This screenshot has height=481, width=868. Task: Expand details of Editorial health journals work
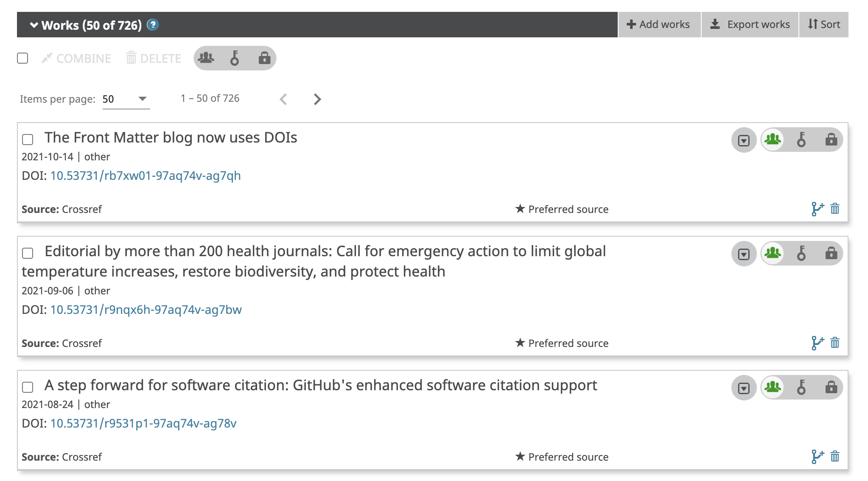744,254
